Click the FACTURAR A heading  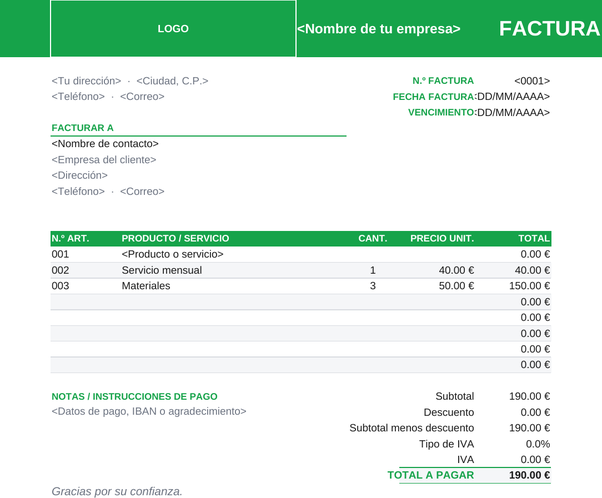click(x=83, y=128)
